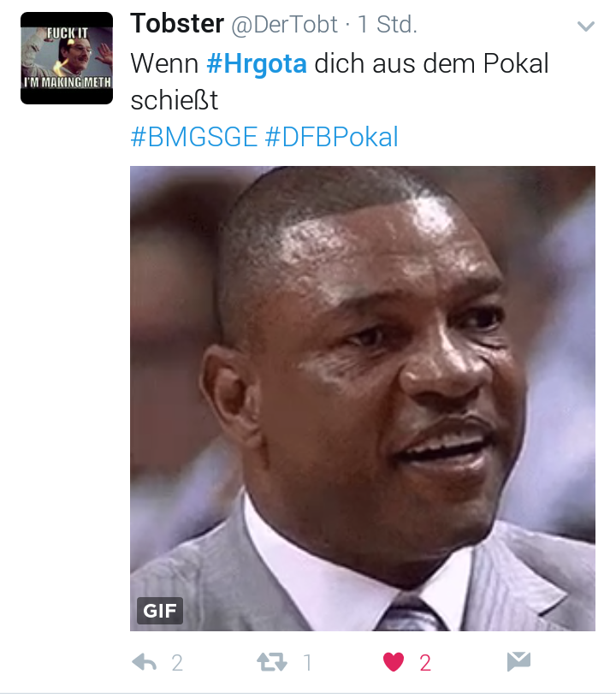Viewport: 616px width, 698px height.
Task: Click the @DerTobt handle
Action: (284, 25)
